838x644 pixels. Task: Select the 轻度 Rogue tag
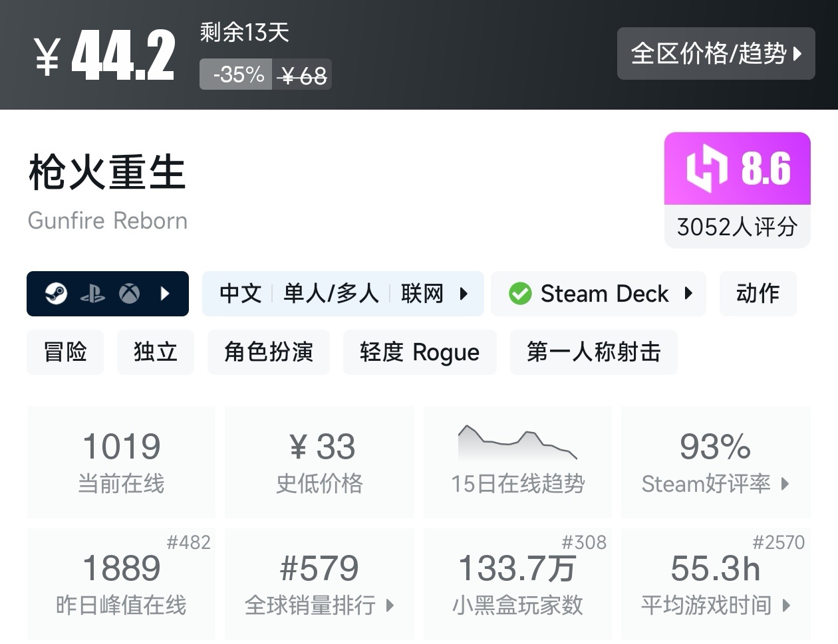(x=420, y=352)
